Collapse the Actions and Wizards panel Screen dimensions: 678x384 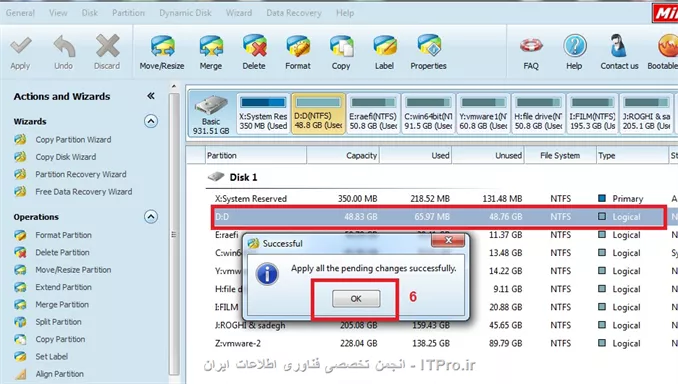pyautogui.click(x=150, y=96)
